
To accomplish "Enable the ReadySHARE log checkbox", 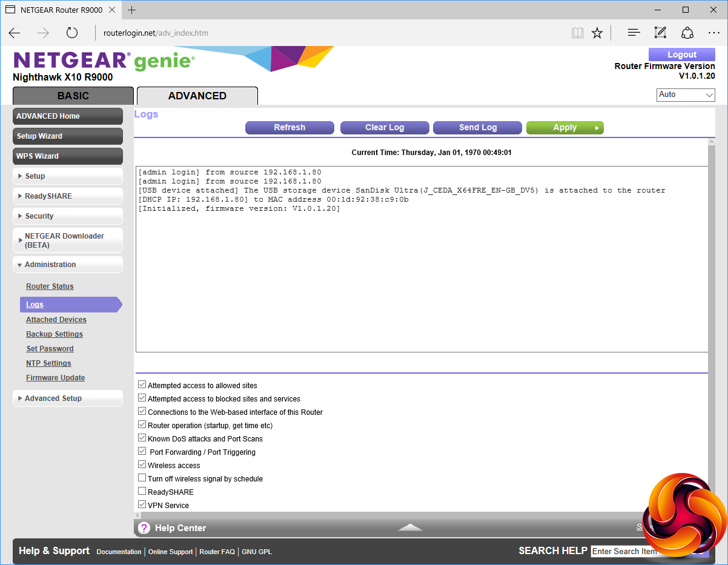I will tap(142, 492).
